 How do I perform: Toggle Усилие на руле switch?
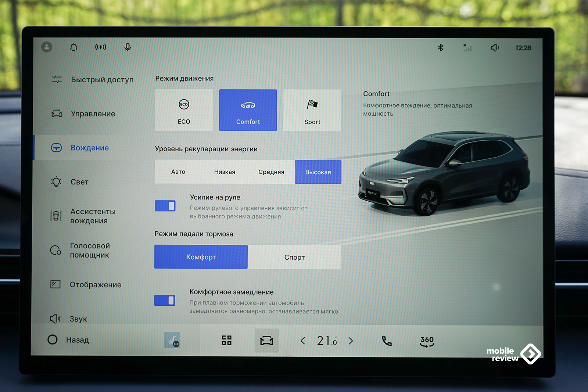pos(165,206)
